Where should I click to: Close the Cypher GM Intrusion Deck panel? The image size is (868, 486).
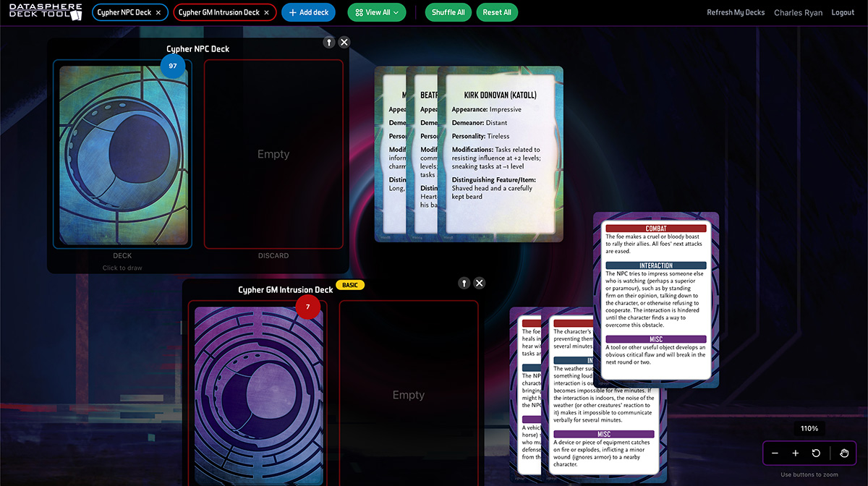point(480,283)
